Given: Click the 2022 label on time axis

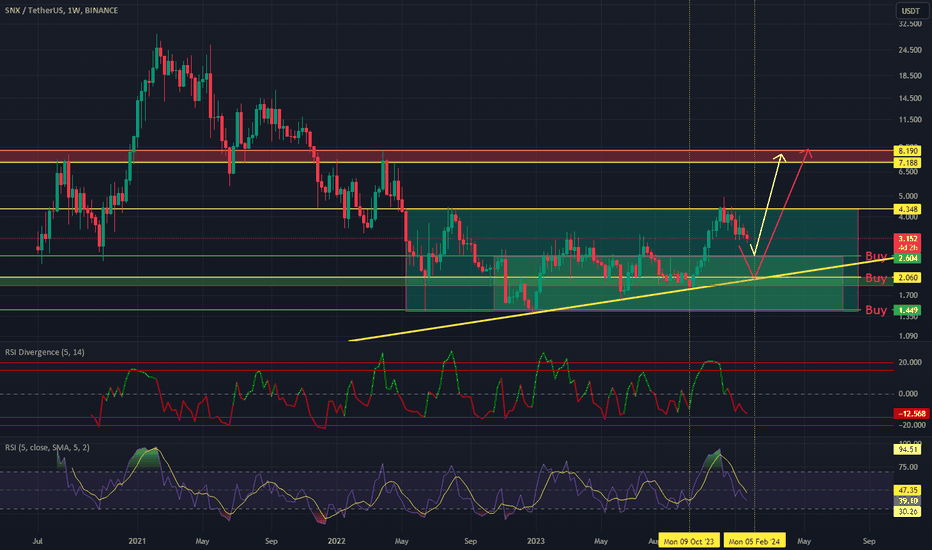Looking at the screenshot, I should pyautogui.click(x=336, y=541).
